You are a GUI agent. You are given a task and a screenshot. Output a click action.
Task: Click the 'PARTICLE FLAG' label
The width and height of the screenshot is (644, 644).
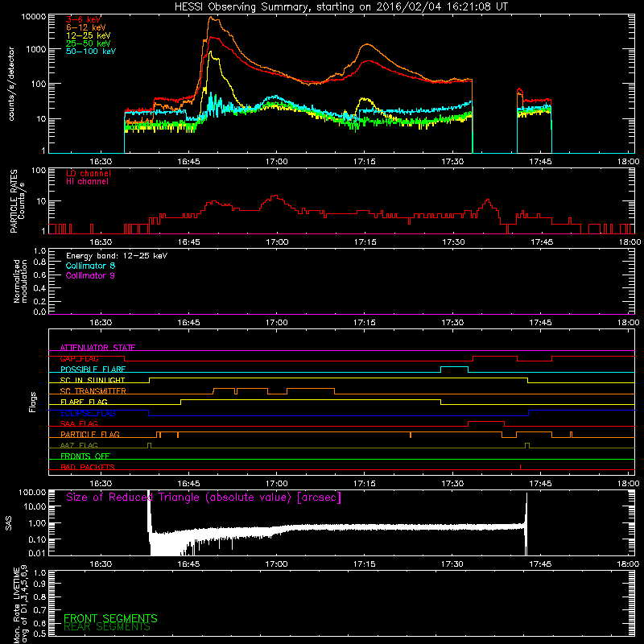(90, 434)
